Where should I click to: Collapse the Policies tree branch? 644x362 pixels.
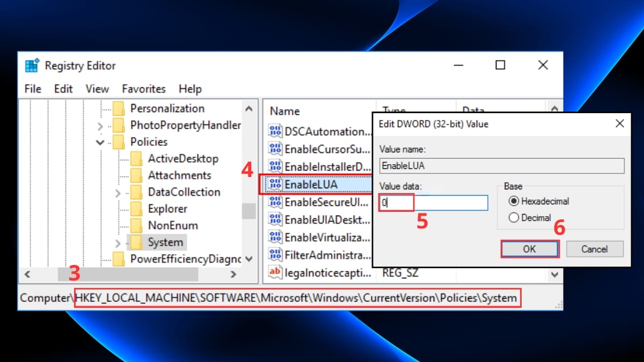point(100,142)
